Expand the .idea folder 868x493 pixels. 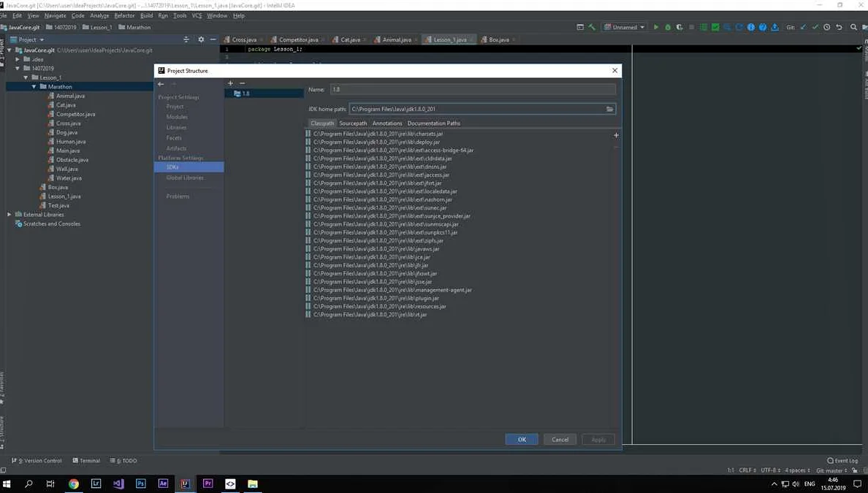[18, 59]
